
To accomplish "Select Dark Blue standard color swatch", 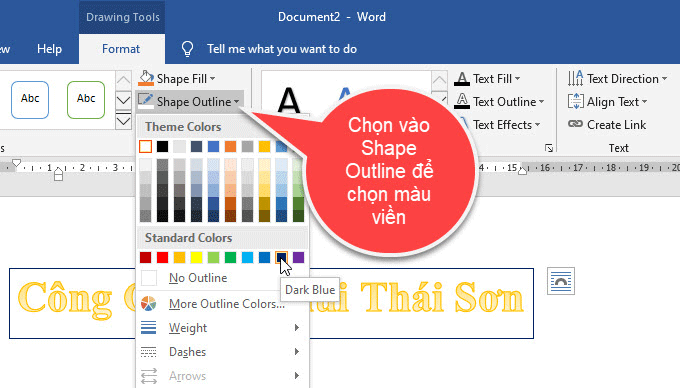I will [281, 258].
